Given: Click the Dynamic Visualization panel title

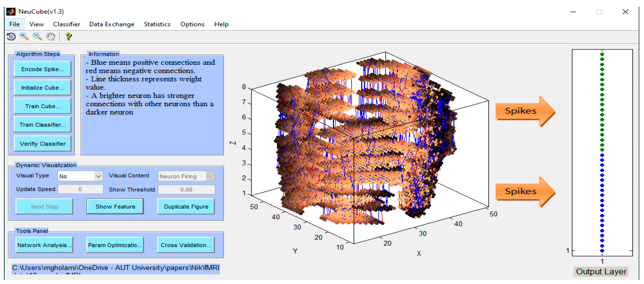Looking at the screenshot, I should tap(46, 165).
